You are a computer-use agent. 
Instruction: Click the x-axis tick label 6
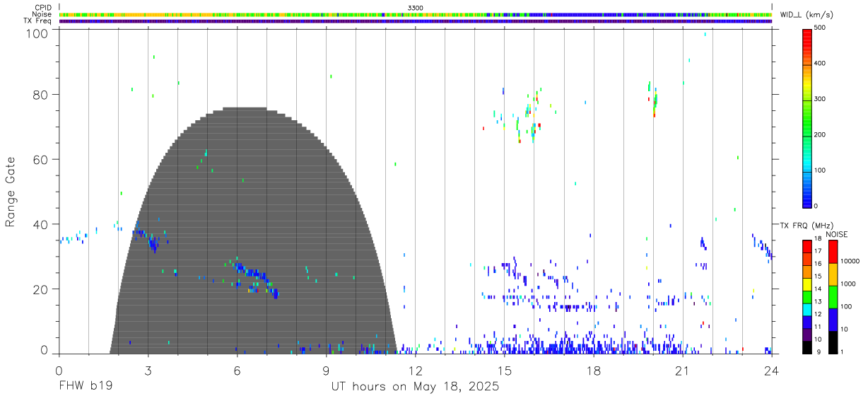pyautogui.click(x=237, y=370)
